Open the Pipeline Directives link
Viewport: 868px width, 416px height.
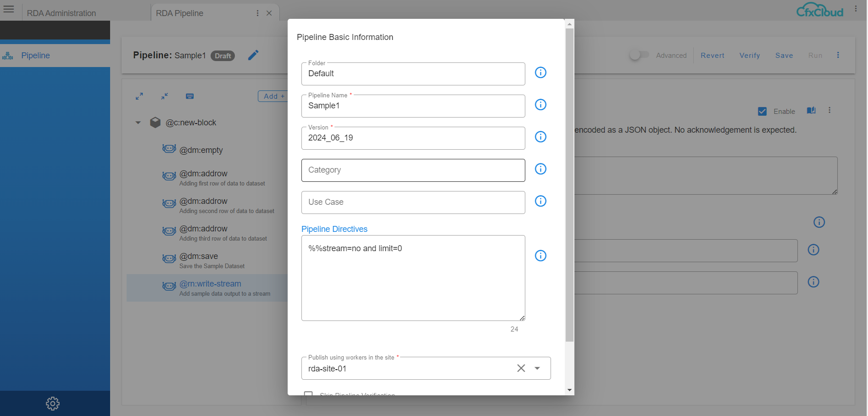(x=334, y=229)
